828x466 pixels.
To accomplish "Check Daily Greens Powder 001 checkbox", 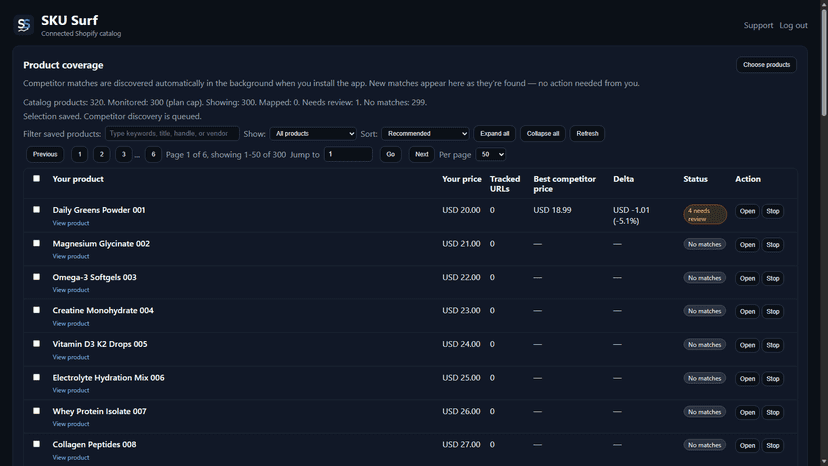I will pyautogui.click(x=36, y=210).
